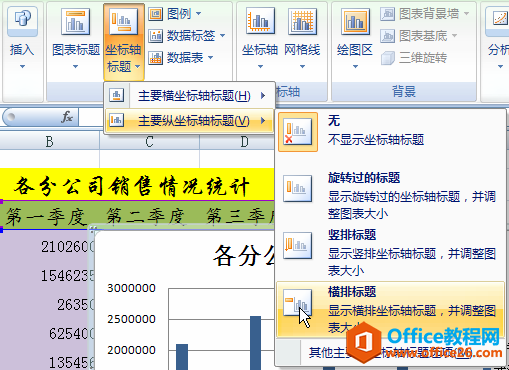The image size is (509, 370).
Task: Click the Background (背景) group label
Action: point(404,91)
